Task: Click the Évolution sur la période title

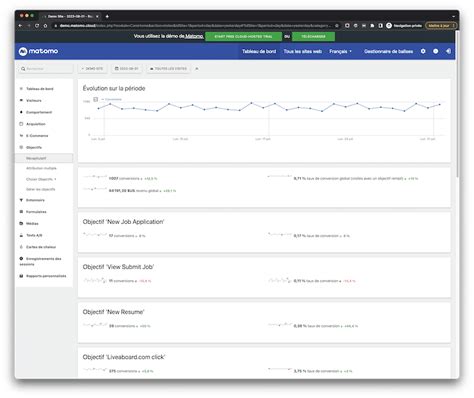Action: click(114, 88)
